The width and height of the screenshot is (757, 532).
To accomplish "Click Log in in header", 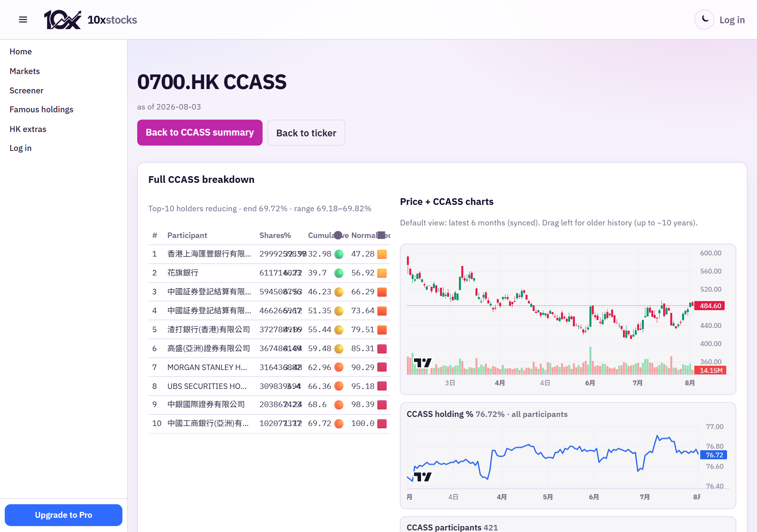I will pyautogui.click(x=732, y=20).
